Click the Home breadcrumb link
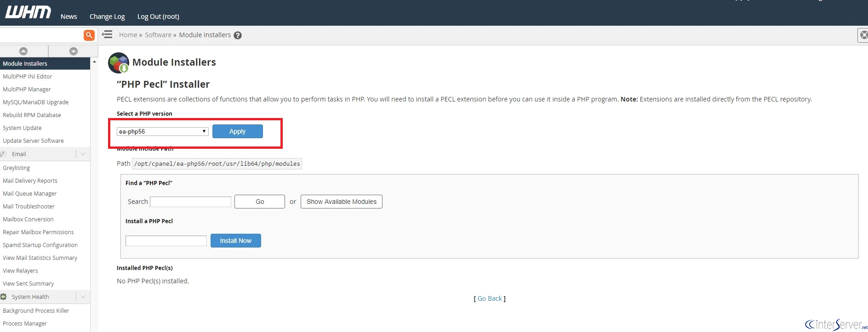Screen dimensions: 868x332 tap(128, 35)
